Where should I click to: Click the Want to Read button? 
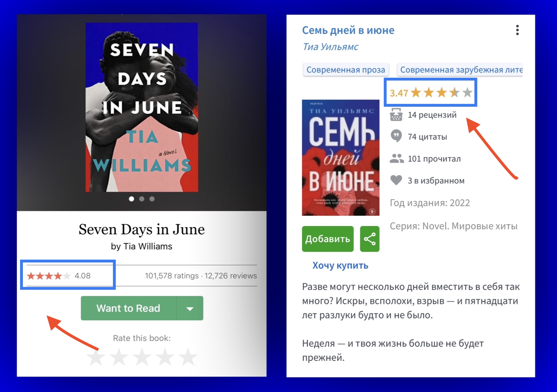click(129, 308)
